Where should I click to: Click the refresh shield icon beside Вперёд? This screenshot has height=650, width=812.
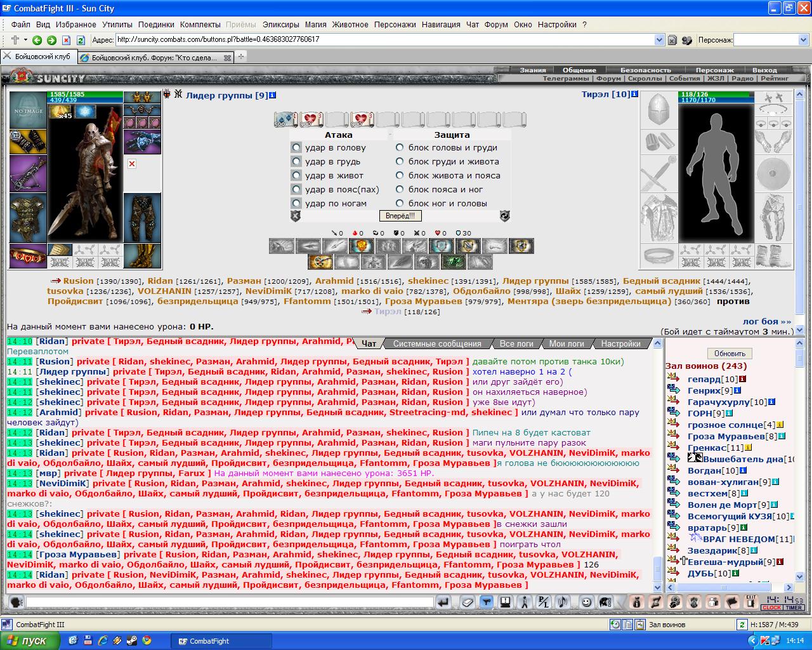coord(504,216)
